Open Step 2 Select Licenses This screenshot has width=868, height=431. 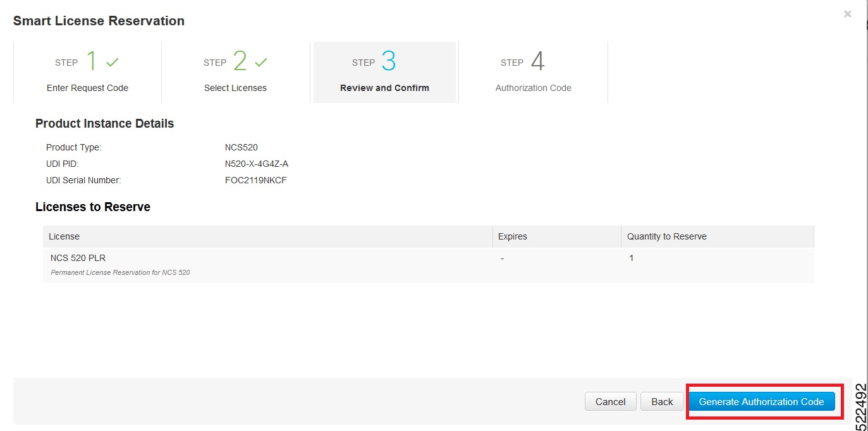235,72
